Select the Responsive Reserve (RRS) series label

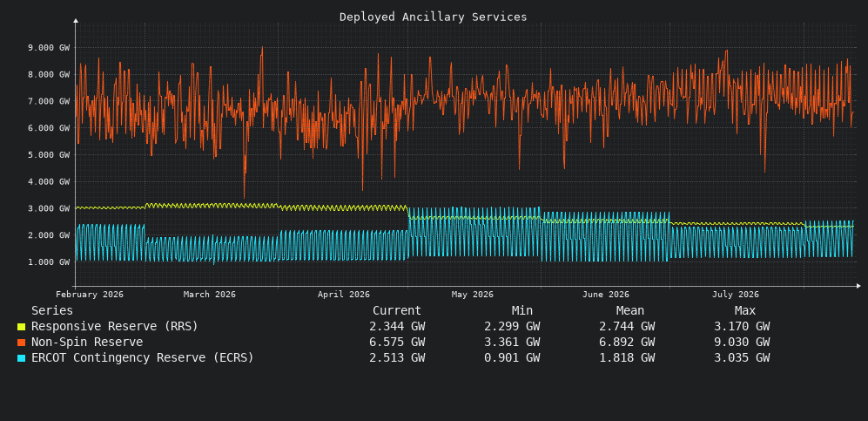click(x=115, y=326)
